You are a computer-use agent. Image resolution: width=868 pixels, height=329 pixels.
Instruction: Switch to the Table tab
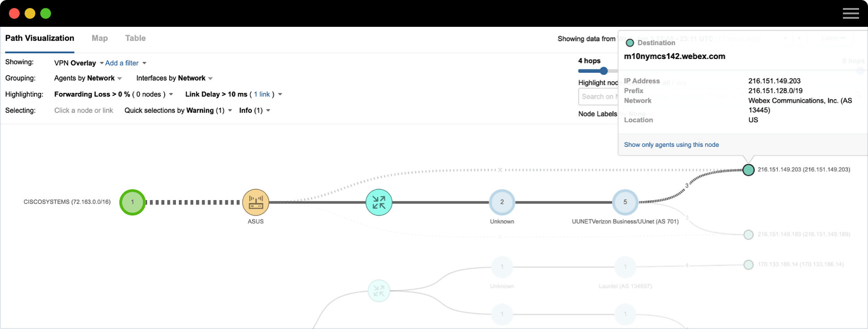135,38
